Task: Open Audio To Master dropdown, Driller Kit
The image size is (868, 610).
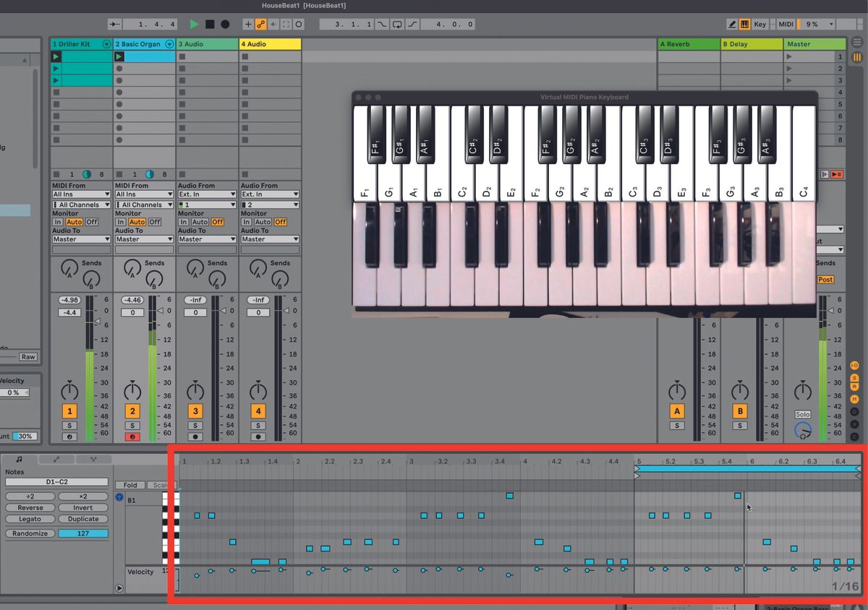Action: [81, 239]
